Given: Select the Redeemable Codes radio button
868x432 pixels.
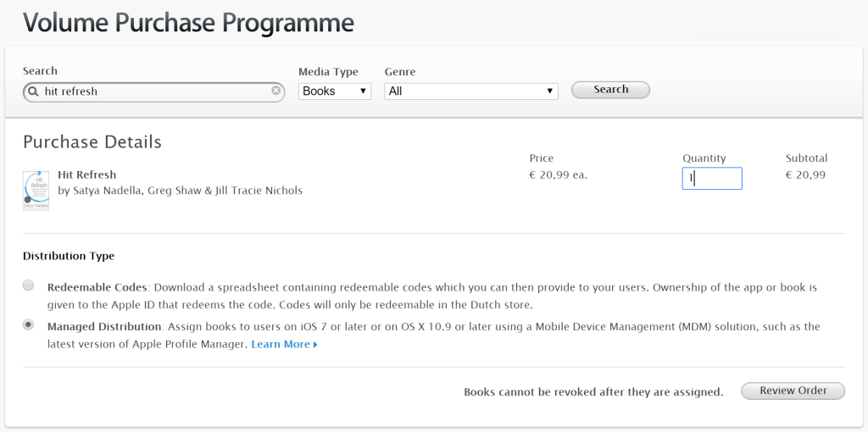Looking at the screenshot, I should (x=29, y=285).
